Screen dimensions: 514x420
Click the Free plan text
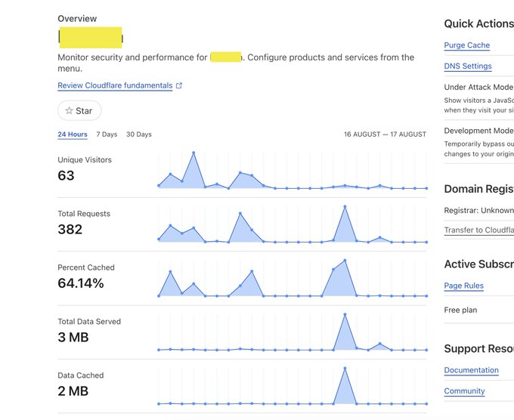(x=460, y=310)
